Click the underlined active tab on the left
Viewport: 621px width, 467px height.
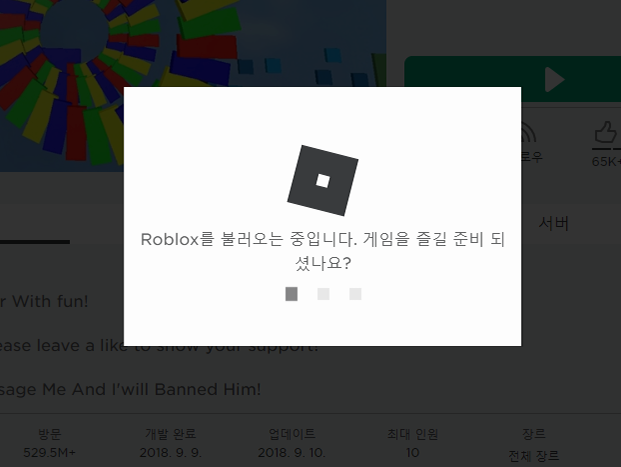[35, 242]
